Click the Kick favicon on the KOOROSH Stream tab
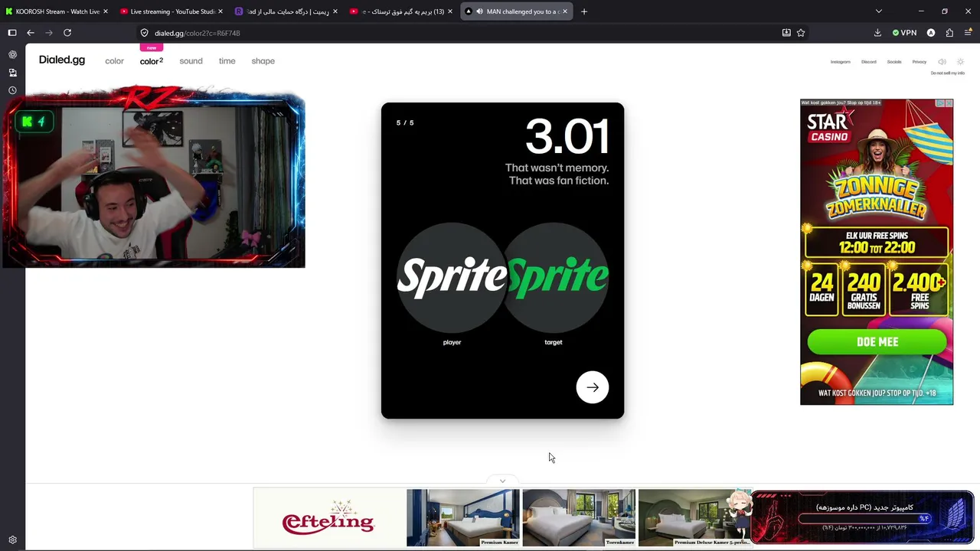Viewport: 980px width, 551px height. pyautogui.click(x=9, y=11)
